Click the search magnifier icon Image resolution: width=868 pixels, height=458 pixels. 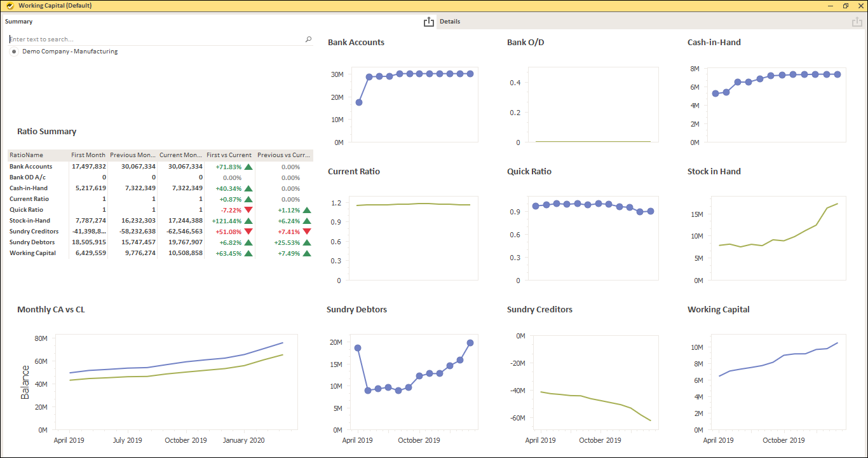(308, 39)
